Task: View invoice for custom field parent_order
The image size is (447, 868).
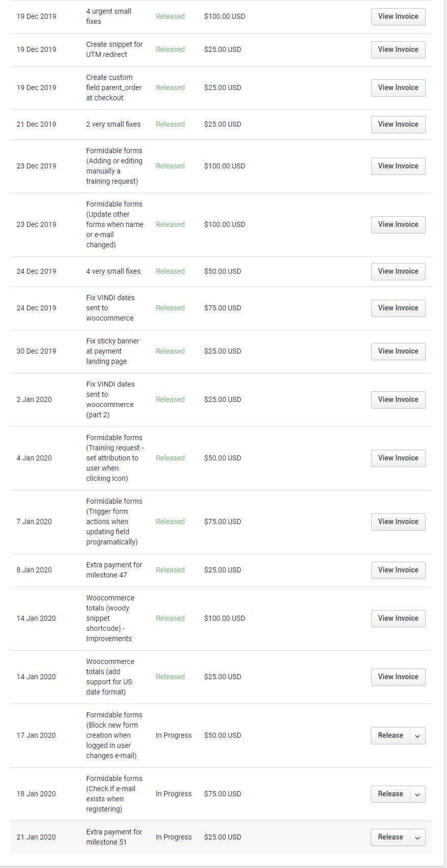Action: pyautogui.click(x=398, y=88)
